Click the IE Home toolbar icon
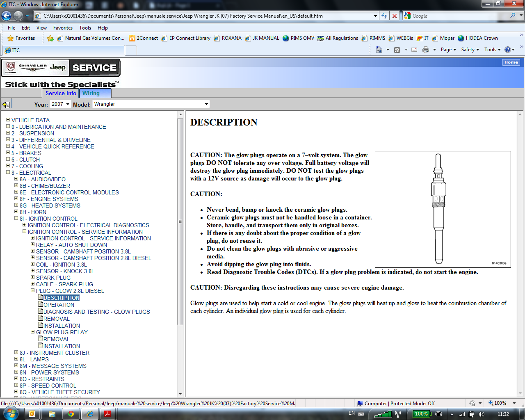The width and height of the screenshot is (525, 420). [379, 50]
